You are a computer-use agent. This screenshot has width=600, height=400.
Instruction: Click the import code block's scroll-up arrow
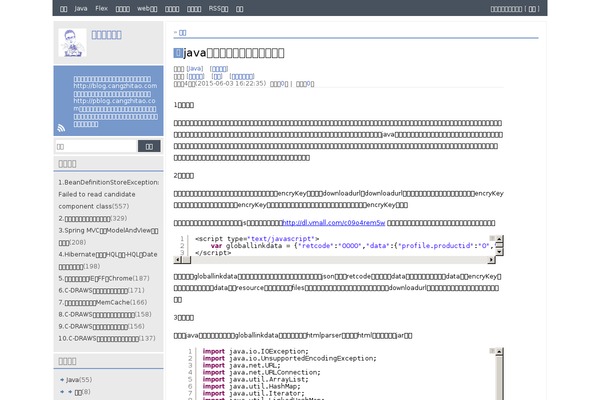499,351
